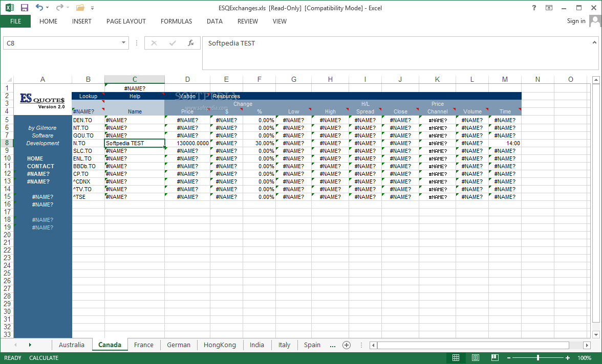Sign in to Office account

(576, 21)
